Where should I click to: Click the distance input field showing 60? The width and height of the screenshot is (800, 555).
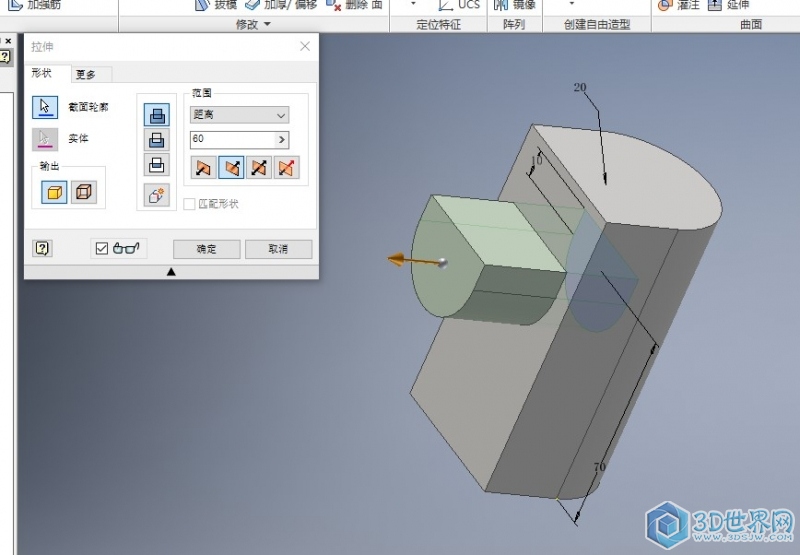click(x=231, y=140)
